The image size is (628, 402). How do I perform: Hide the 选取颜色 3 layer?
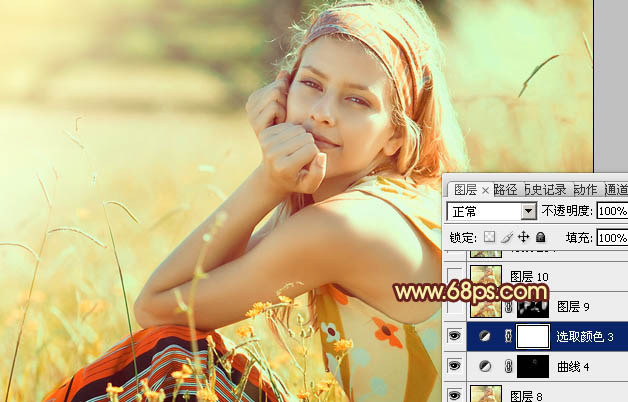(x=454, y=336)
